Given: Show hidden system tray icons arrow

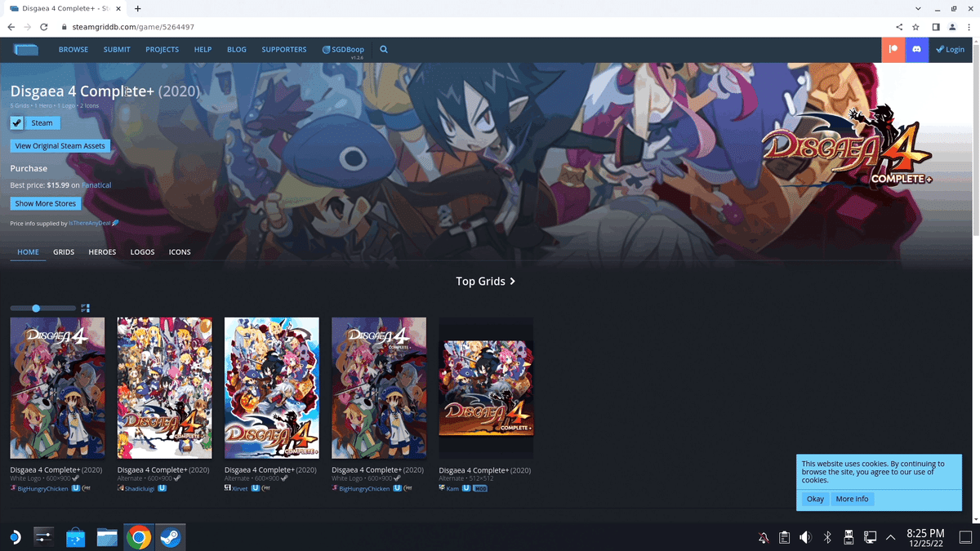Looking at the screenshot, I should [x=891, y=537].
